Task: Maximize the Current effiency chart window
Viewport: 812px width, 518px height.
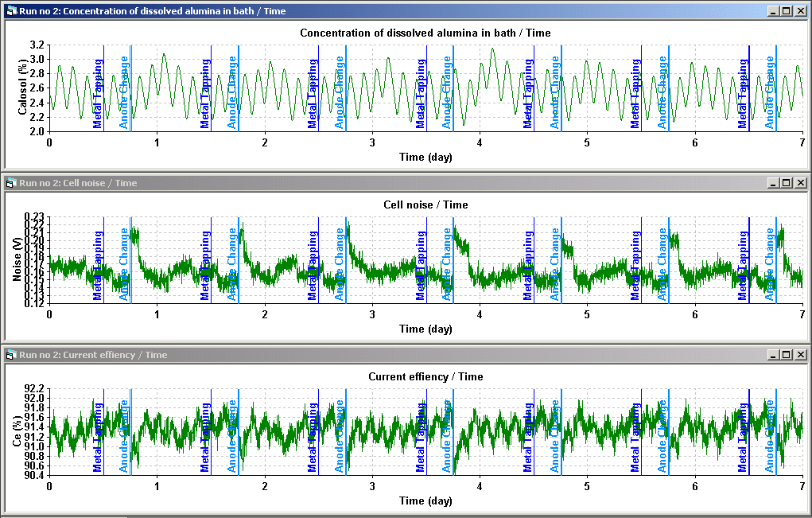Action: [787, 355]
